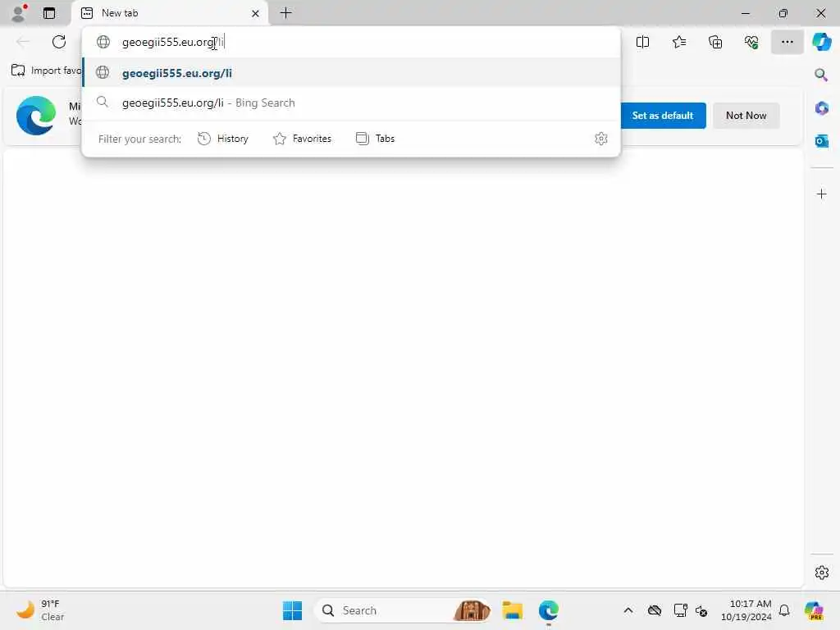840x630 pixels.
Task: Add sidebar app with plus icon
Action: click(821, 194)
